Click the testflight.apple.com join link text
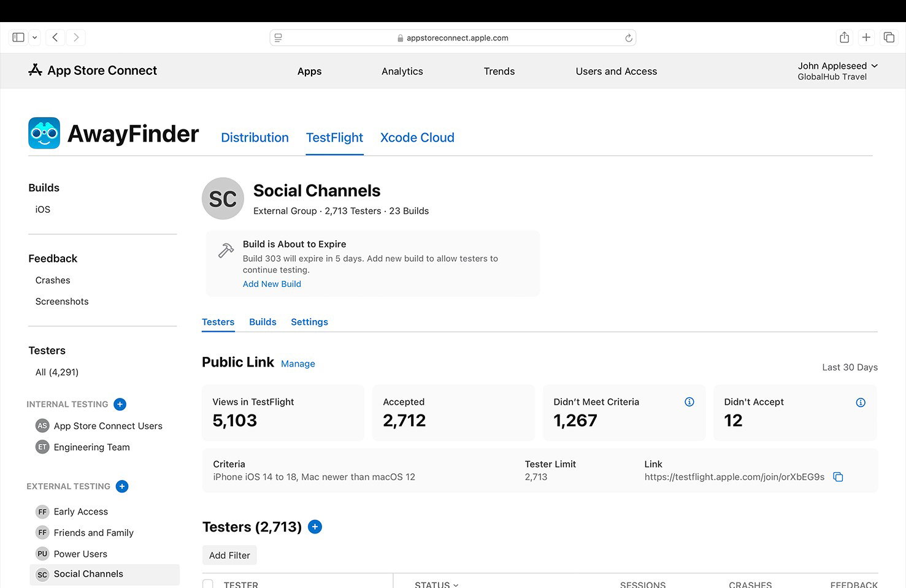The image size is (906, 588). click(734, 477)
